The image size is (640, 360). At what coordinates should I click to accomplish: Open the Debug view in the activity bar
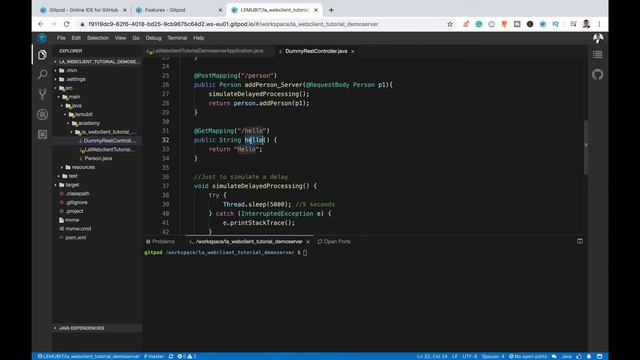[x=42, y=115]
